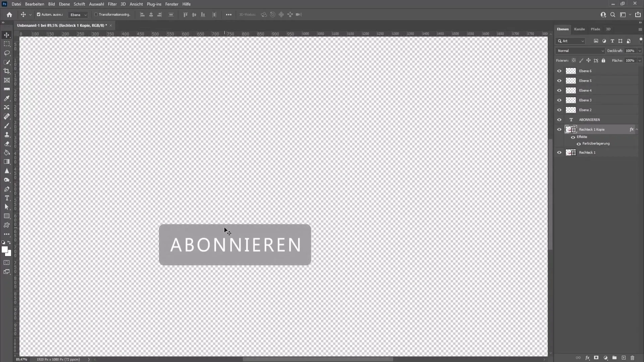Select the Brush tool
The height and width of the screenshot is (362, 644).
coord(7,126)
